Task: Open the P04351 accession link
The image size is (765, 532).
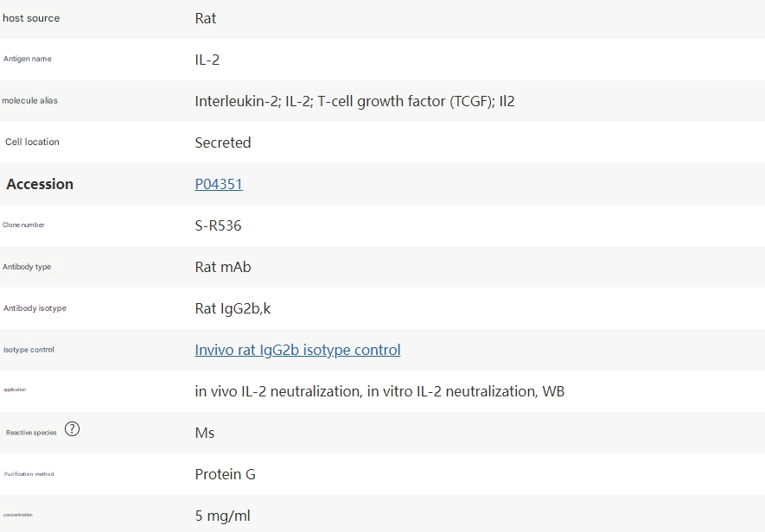Action: (219, 184)
